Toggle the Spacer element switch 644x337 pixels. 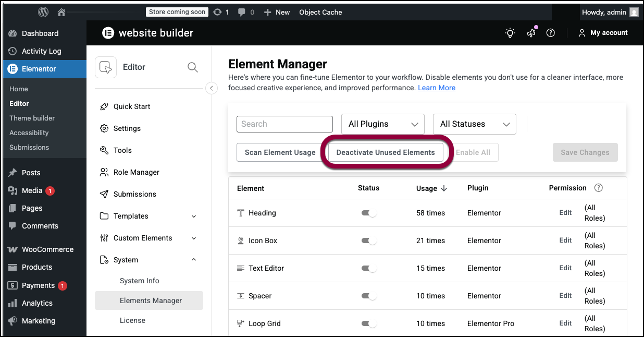[368, 296]
